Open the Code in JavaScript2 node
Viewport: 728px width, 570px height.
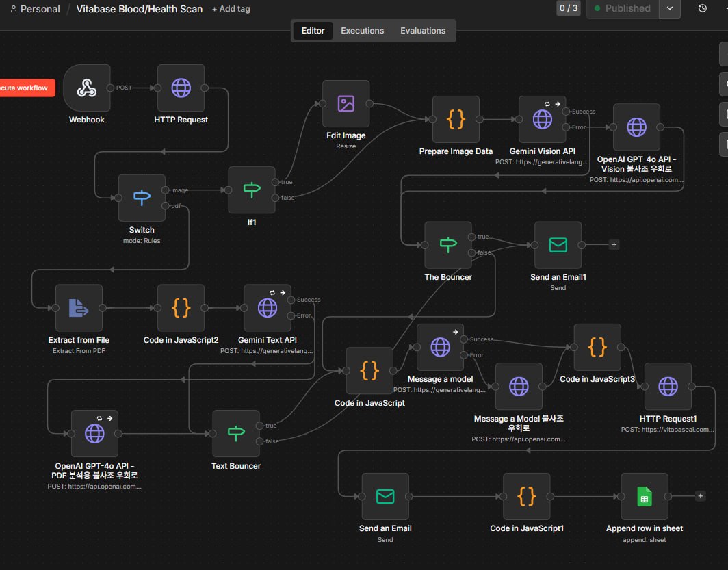[181, 308]
